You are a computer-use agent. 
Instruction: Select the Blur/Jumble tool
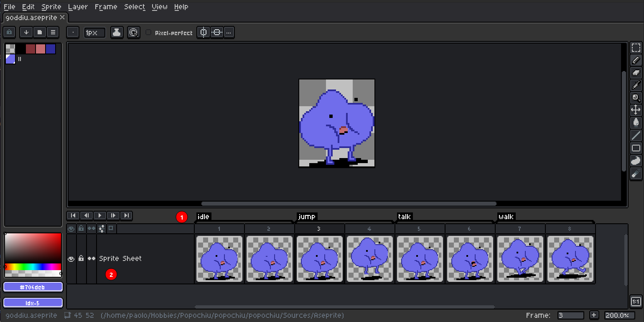point(636,173)
